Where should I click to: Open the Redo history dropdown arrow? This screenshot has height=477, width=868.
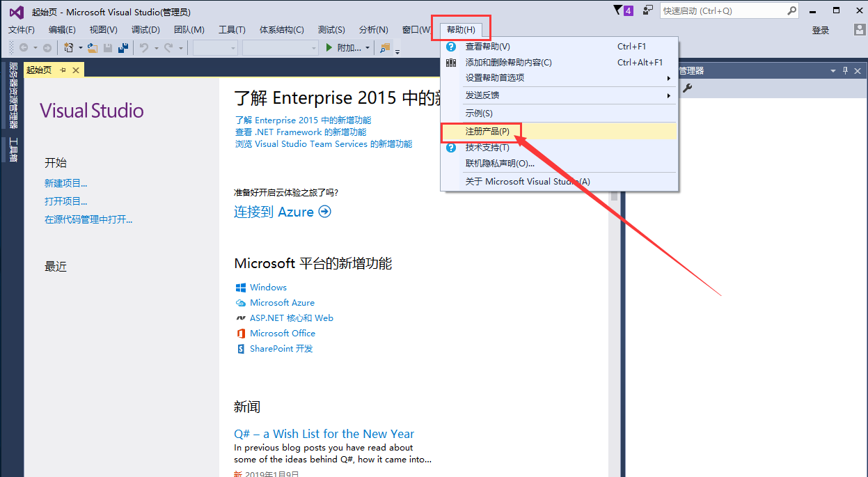tap(180, 48)
